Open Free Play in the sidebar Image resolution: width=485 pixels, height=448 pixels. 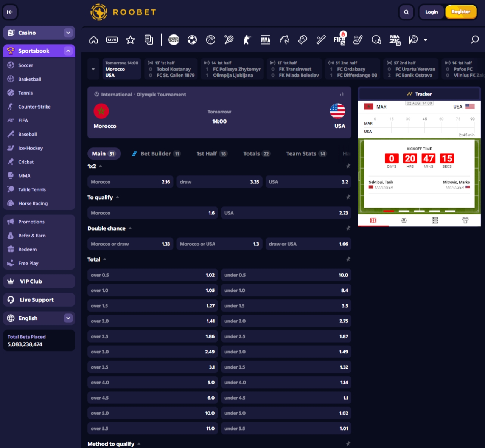pos(28,263)
